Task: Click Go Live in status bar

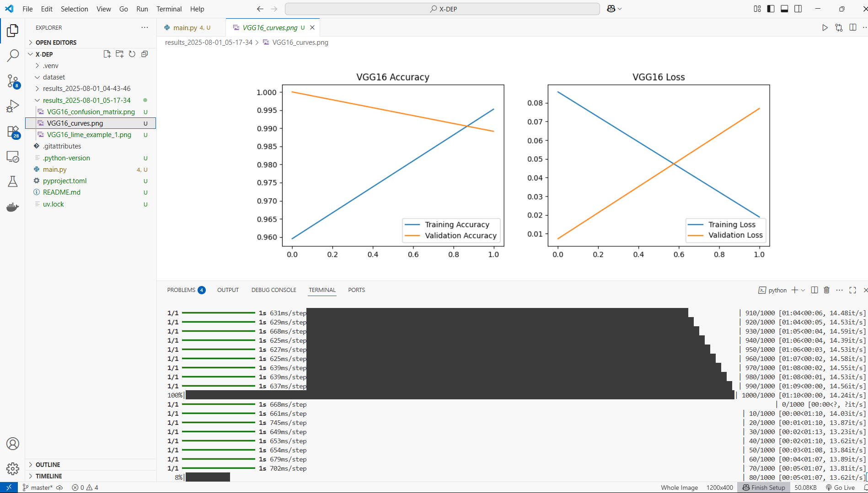Action: click(x=840, y=488)
